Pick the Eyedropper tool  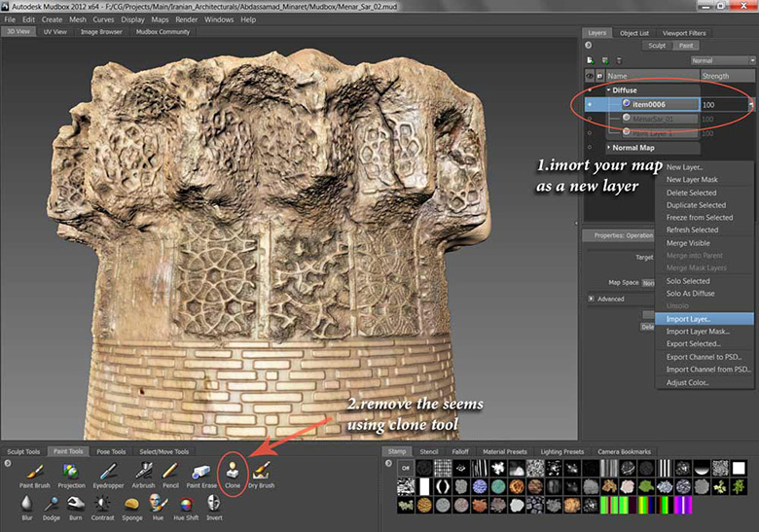coord(108,472)
